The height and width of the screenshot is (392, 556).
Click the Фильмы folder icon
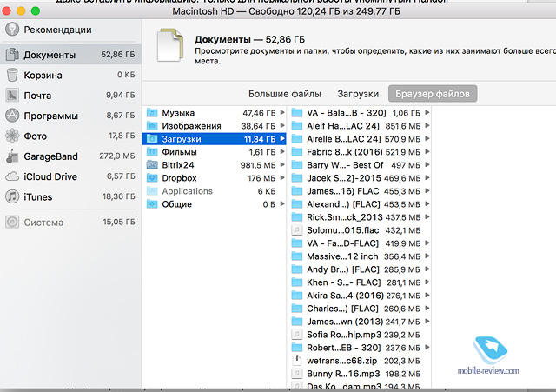pos(152,152)
